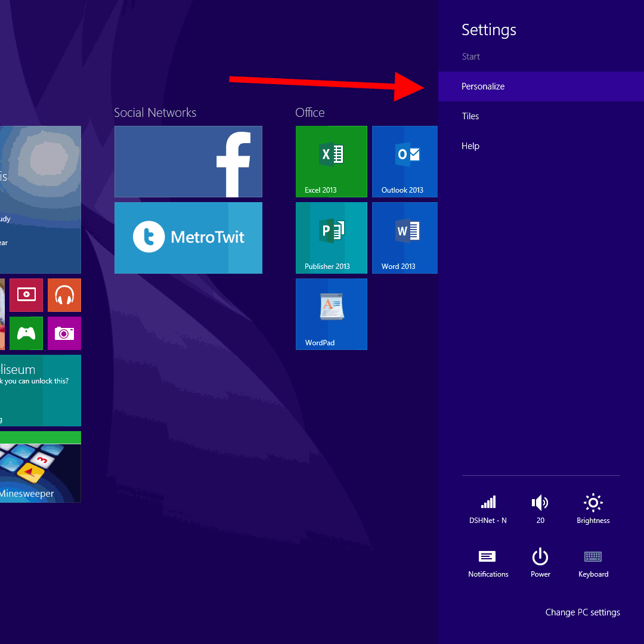Open the Xbox Games controller tile
This screenshot has width=644, height=644.
click(x=26, y=333)
